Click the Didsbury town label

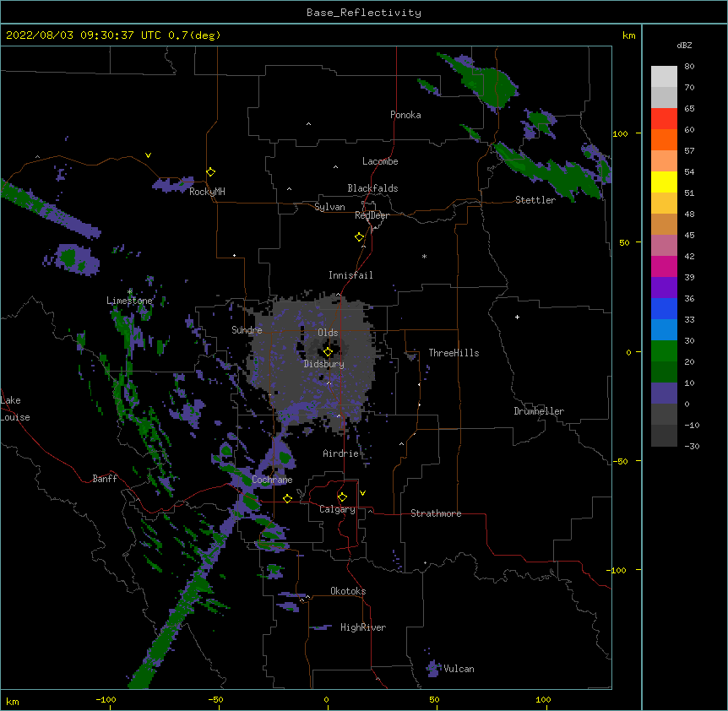pos(324,364)
